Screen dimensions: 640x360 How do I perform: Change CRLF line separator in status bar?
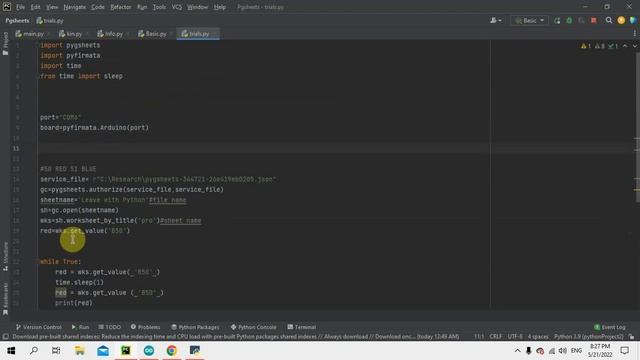496,337
